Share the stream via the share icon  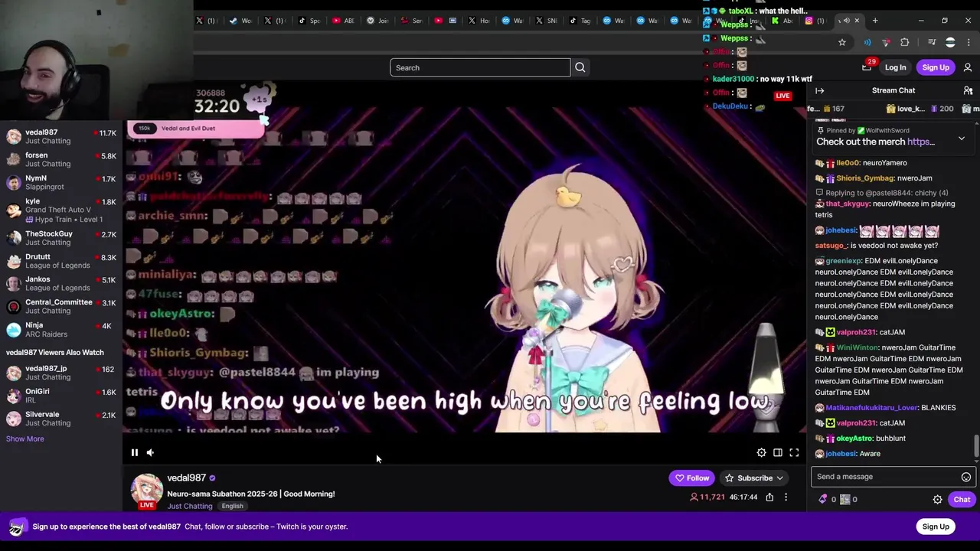769,497
